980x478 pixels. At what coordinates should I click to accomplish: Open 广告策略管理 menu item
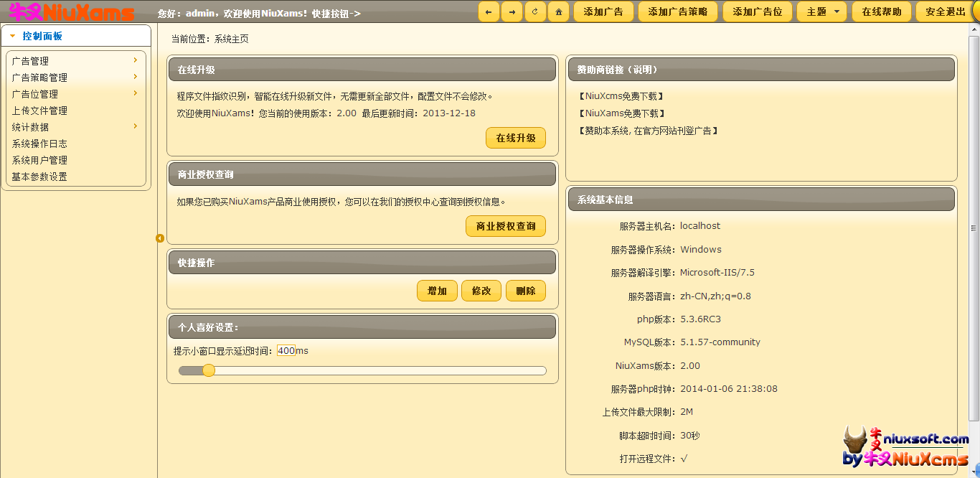pos(39,78)
